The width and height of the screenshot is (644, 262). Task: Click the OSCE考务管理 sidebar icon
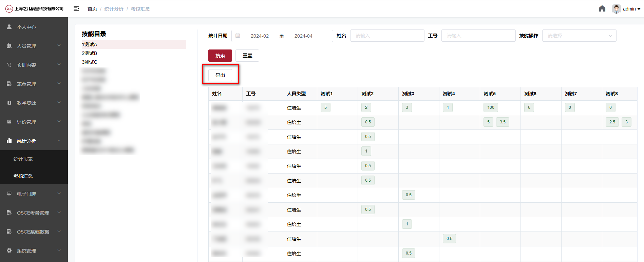pyautogui.click(x=9, y=213)
